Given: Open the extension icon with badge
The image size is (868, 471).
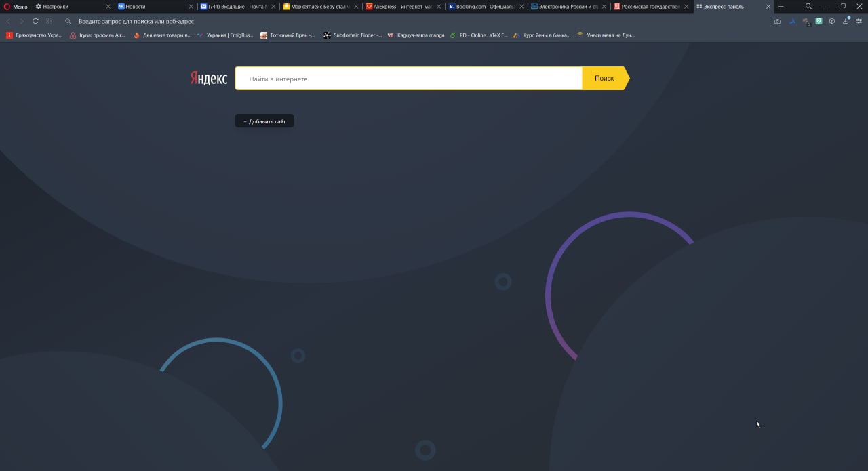Looking at the screenshot, I should coord(806,22).
